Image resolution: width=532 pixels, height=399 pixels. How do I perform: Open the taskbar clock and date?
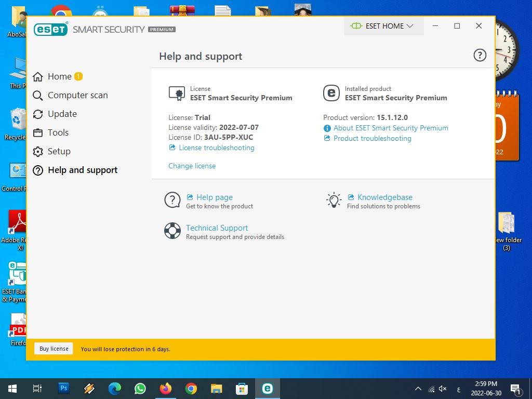[486, 389]
